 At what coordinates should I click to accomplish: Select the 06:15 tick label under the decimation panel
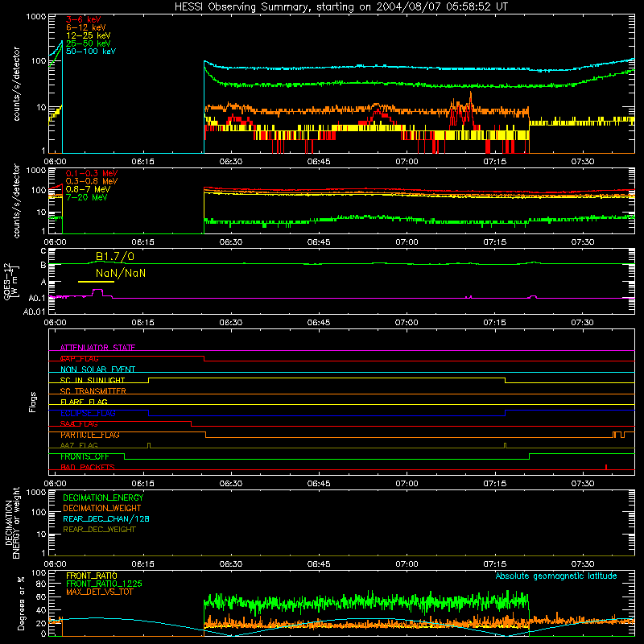tap(143, 564)
